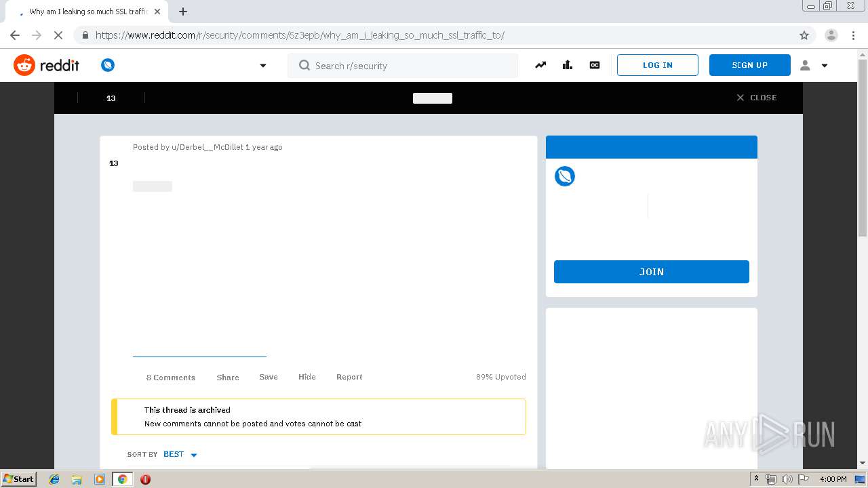Image resolution: width=868 pixels, height=488 pixels.
Task: Click the 4:00 PM taskbar clock
Action: (x=833, y=479)
